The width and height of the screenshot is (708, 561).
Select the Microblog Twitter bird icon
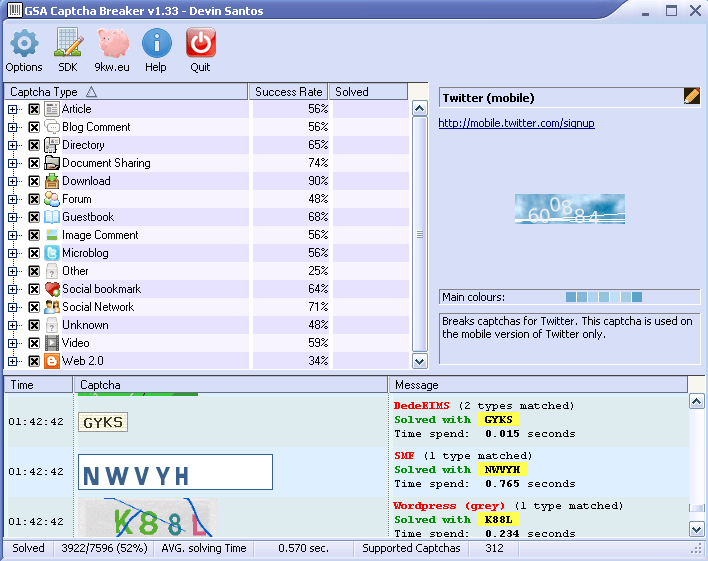click(52, 253)
